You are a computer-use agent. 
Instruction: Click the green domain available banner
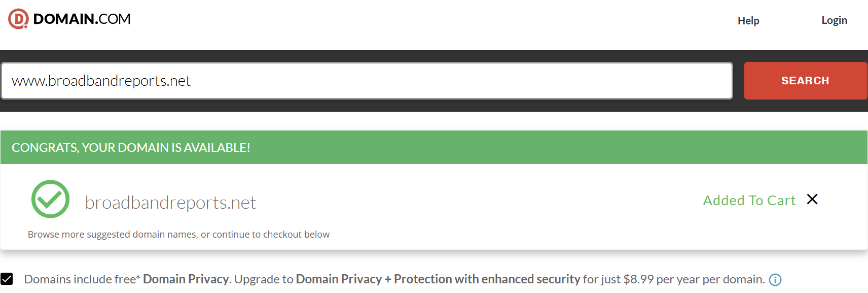pos(434,147)
